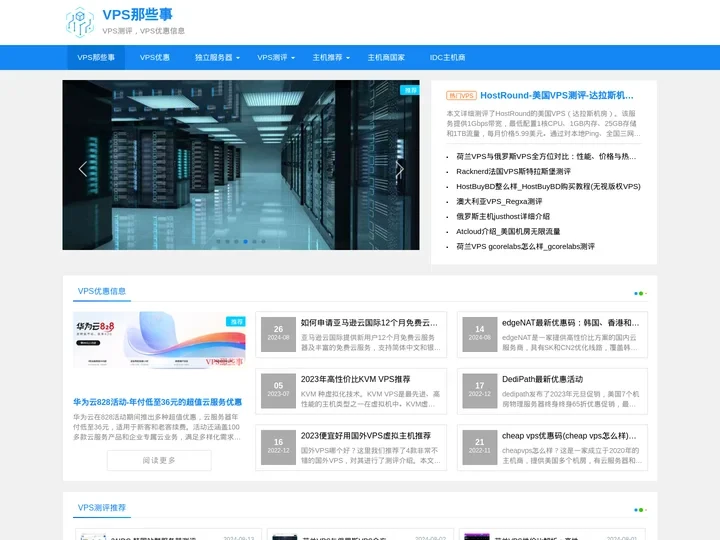Open the VPS那些事 nav tab
Viewport: 720px width, 540px height.
point(96,58)
